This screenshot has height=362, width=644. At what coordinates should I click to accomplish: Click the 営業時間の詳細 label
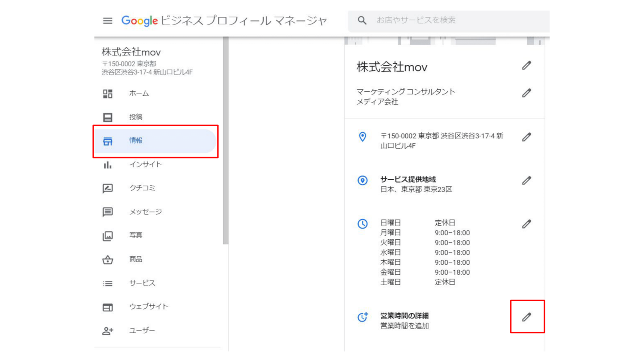coord(405,316)
